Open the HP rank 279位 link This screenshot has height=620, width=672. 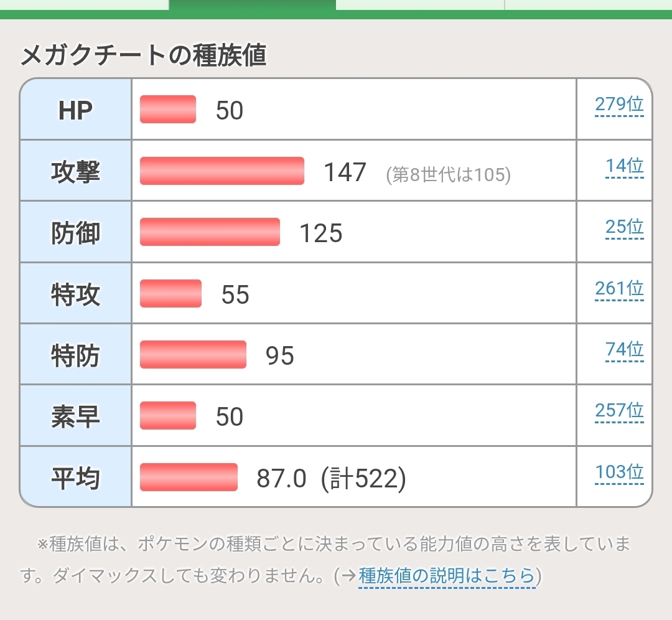tap(618, 105)
